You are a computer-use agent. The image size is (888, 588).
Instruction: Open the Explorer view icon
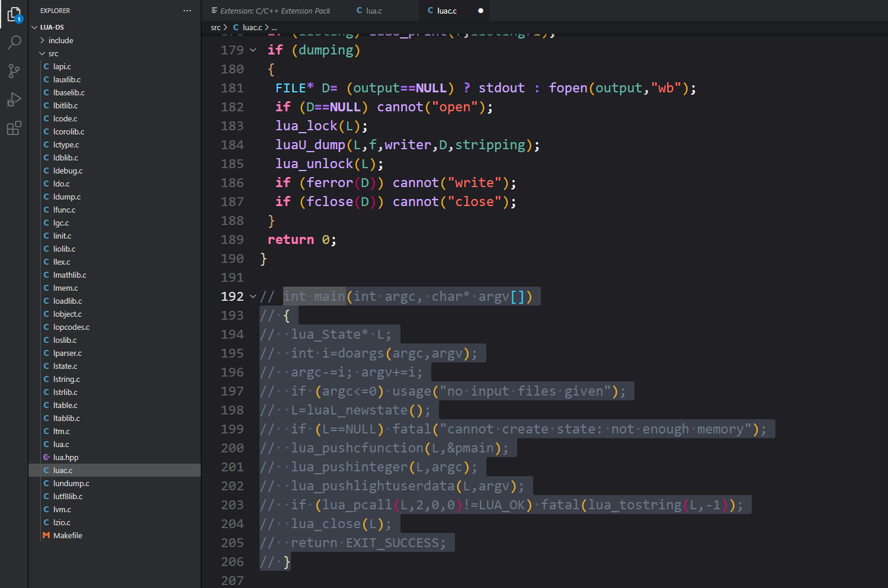click(x=14, y=14)
